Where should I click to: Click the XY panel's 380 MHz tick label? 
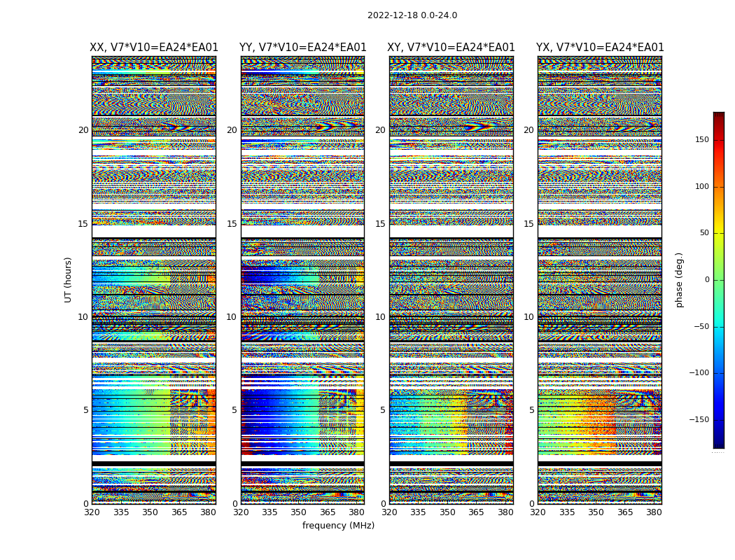pyautogui.click(x=505, y=512)
